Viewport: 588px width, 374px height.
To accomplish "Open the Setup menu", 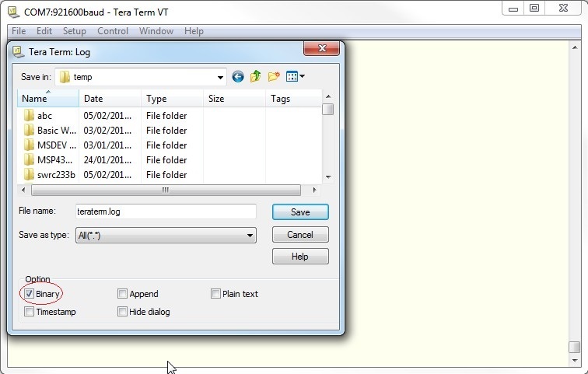I will 74,31.
